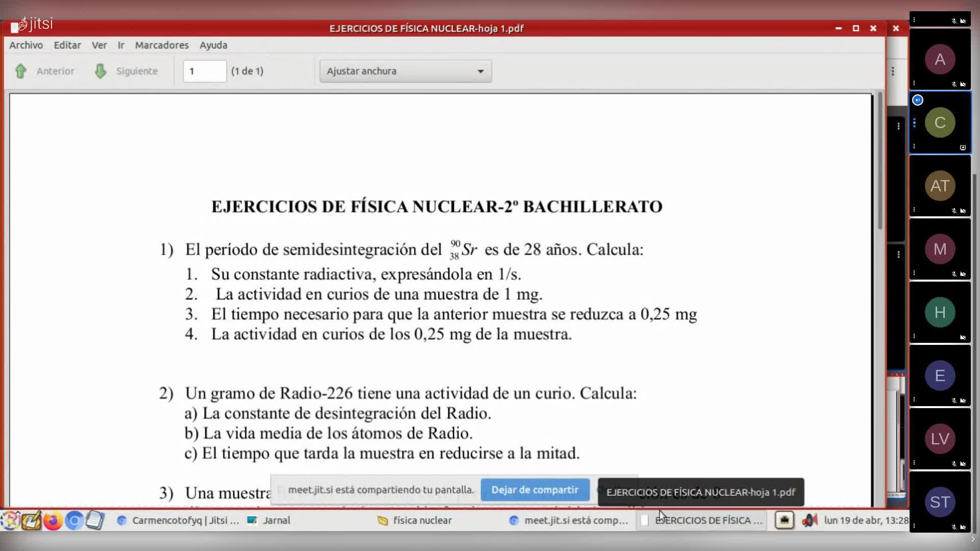Open the Ver menu
980x551 pixels.
point(99,45)
